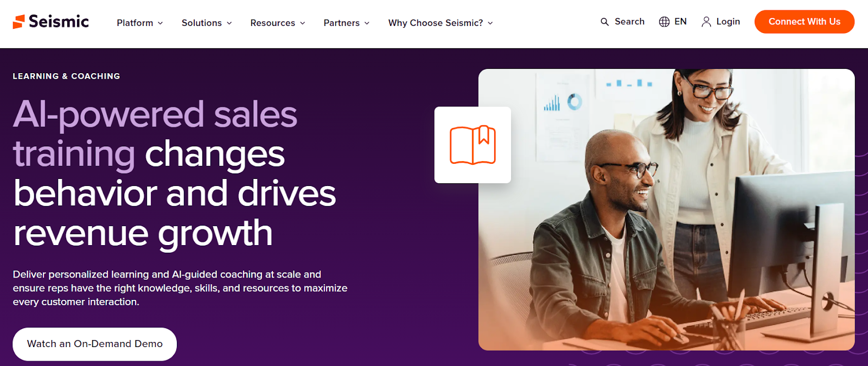Click the orange open book icon card
The width and height of the screenshot is (868, 366).
[473, 145]
